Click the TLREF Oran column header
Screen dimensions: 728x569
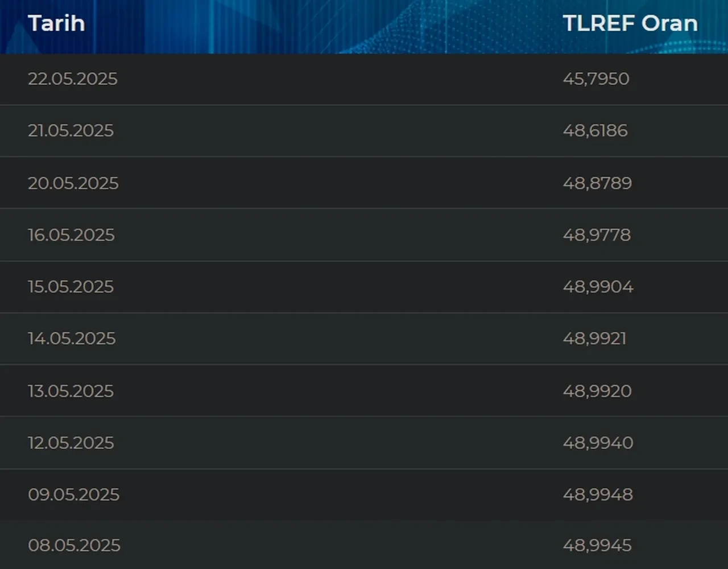click(630, 23)
